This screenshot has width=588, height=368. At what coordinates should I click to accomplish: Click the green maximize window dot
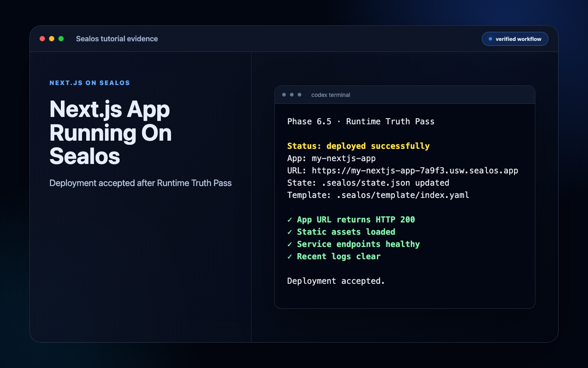click(61, 39)
